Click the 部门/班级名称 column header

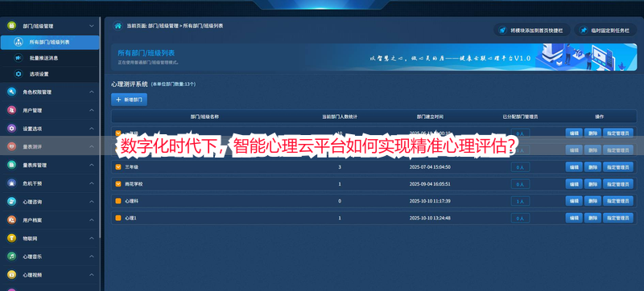(x=204, y=117)
